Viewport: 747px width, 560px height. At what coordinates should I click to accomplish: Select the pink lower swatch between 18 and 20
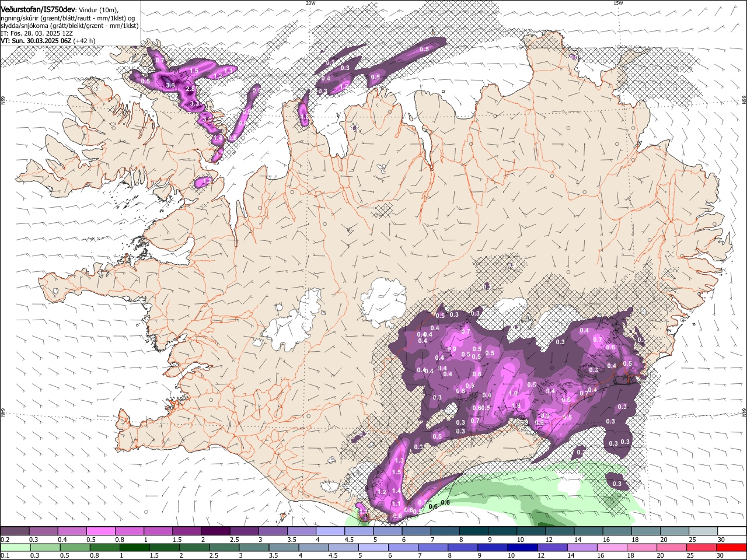click(641, 548)
